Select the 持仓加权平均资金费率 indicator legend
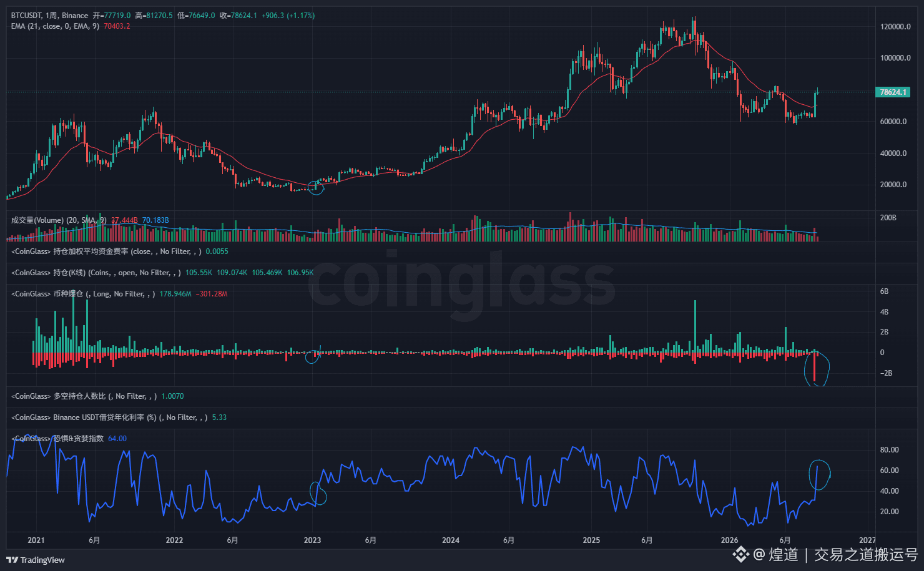The width and height of the screenshot is (924, 571). 106,251
